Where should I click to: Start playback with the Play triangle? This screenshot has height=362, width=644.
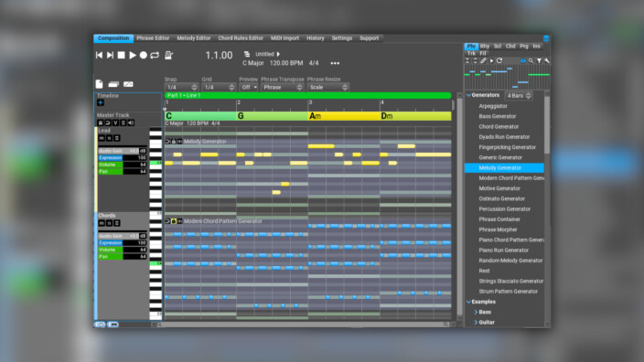pos(133,55)
